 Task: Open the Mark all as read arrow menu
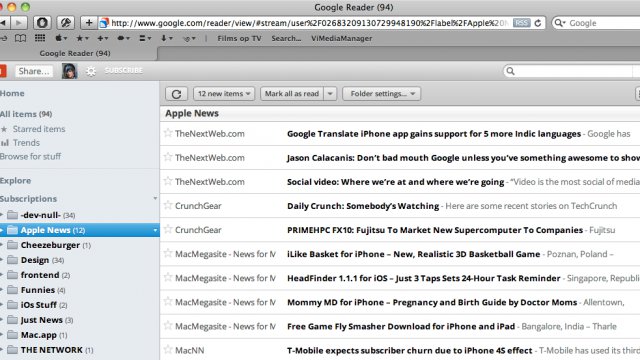330,93
